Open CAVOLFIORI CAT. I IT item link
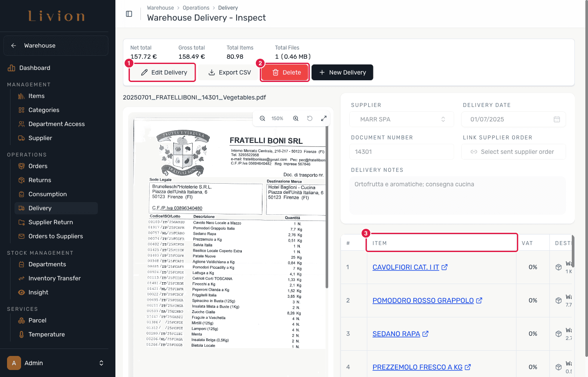Image resolution: width=588 pixels, height=377 pixels. click(x=406, y=267)
